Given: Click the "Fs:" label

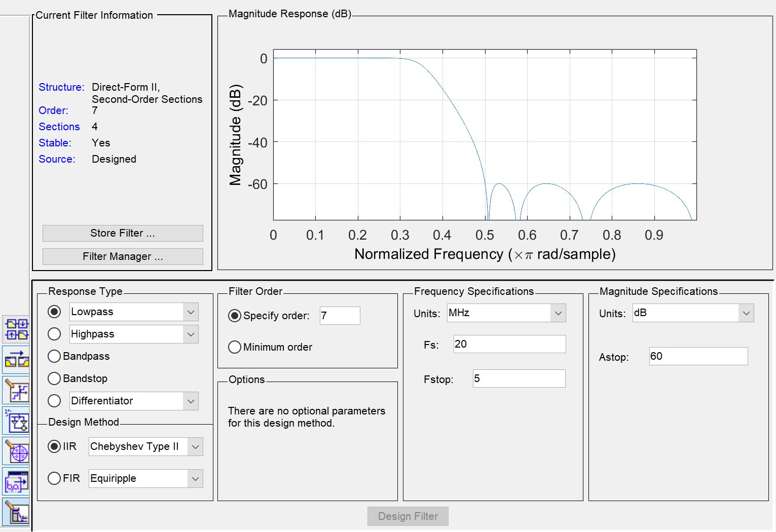Looking at the screenshot, I should click(431, 345).
